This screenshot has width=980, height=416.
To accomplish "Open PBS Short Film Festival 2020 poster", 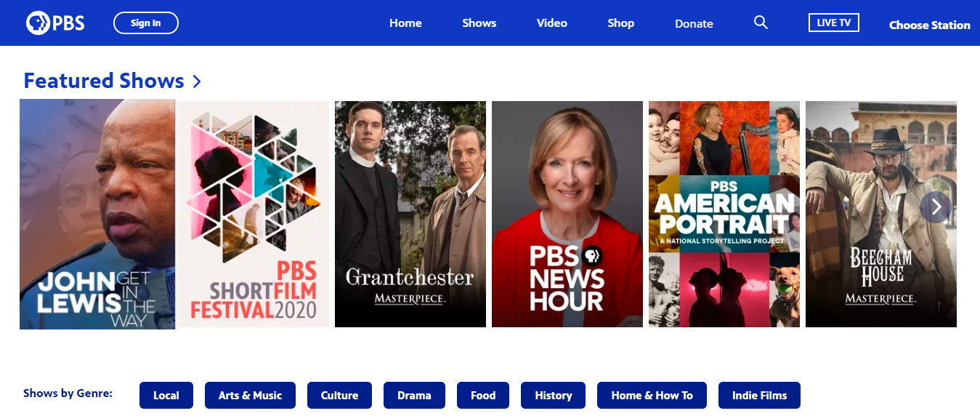I will click(x=254, y=214).
